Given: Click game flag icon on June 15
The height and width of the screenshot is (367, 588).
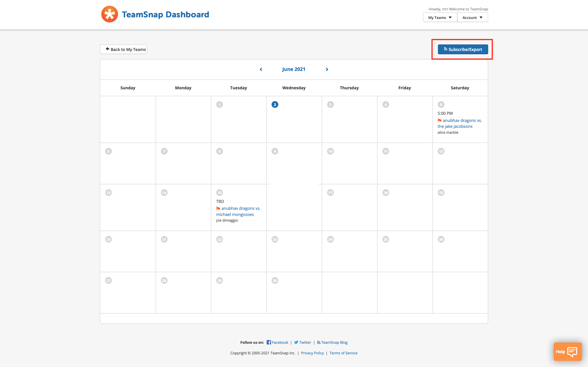Looking at the screenshot, I should pos(218,208).
